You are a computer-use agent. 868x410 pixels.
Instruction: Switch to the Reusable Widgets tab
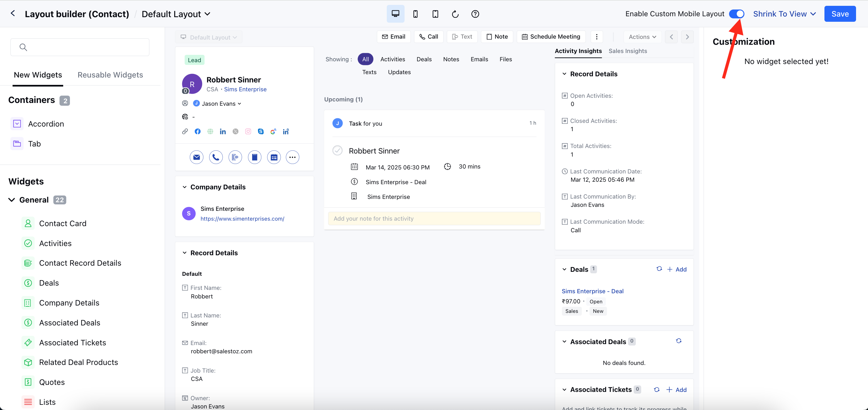coord(110,75)
